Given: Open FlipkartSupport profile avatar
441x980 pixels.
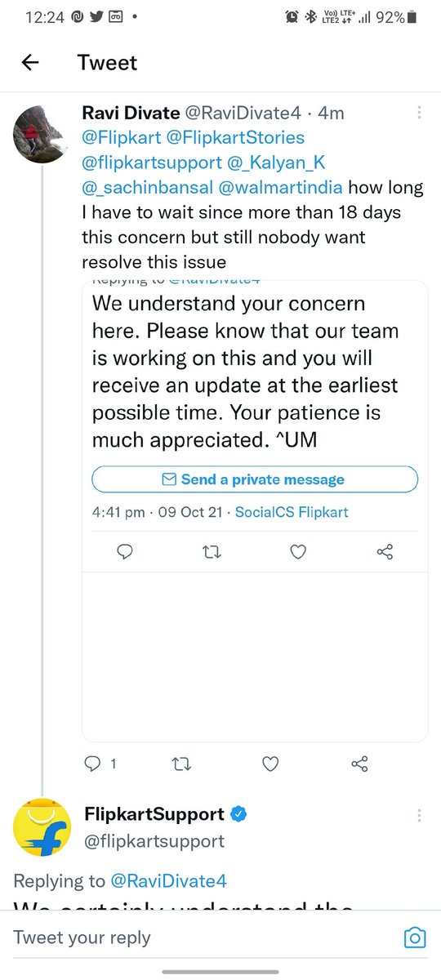Looking at the screenshot, I should [42, 828].
